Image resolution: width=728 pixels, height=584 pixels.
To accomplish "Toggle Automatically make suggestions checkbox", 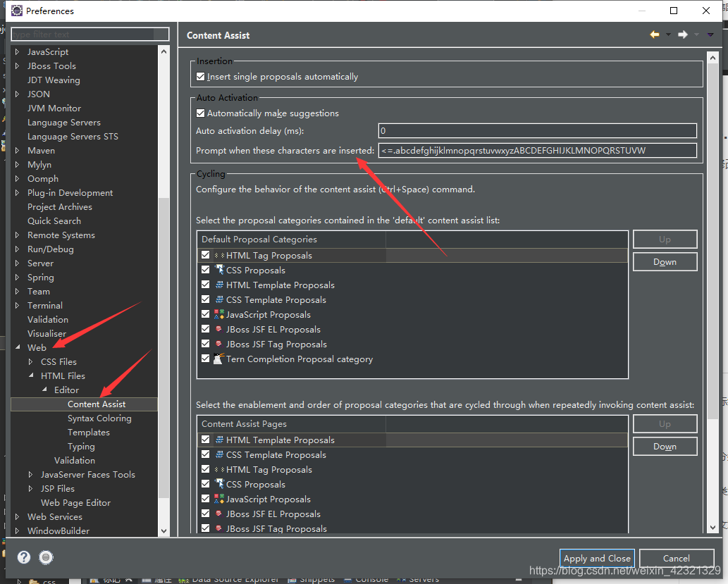I will pos(201,113).
